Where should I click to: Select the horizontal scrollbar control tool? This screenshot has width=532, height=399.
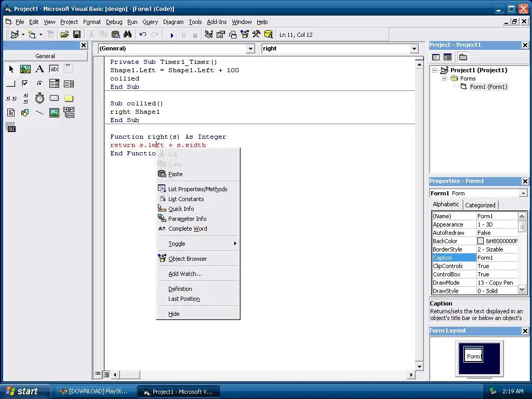pyautogui.click(x=11, y=98)
